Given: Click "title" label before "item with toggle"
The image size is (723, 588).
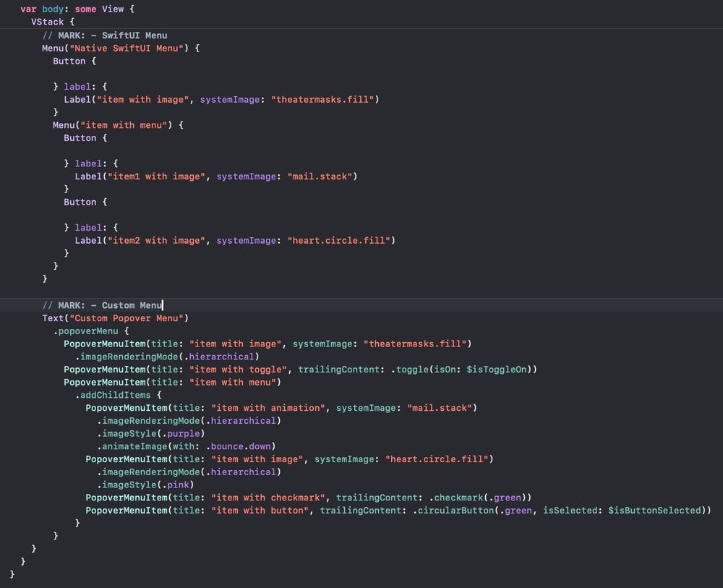Looking at the screenshot, I should pos(164,370).
